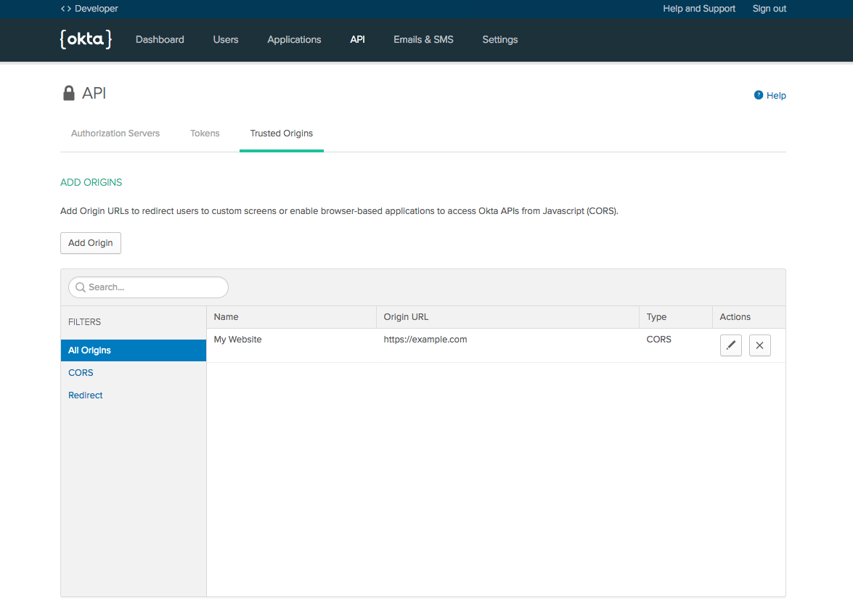Click the Sign out link

click(x=770, y=9)
